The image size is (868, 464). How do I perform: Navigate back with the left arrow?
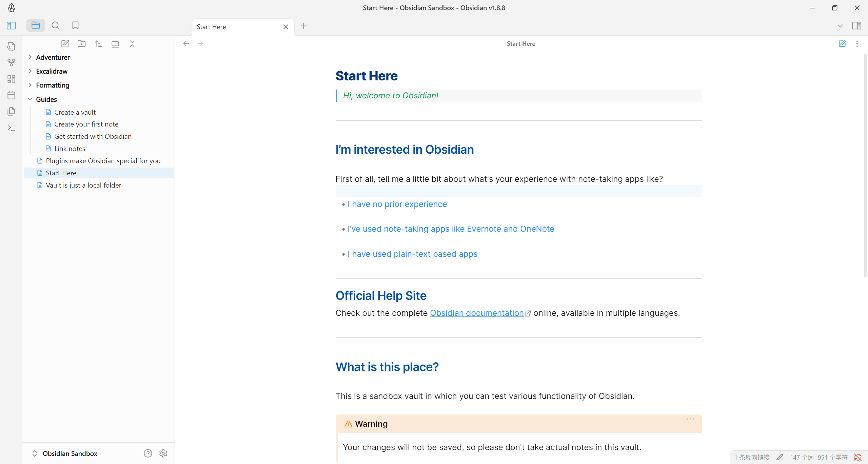pos(186,43)
